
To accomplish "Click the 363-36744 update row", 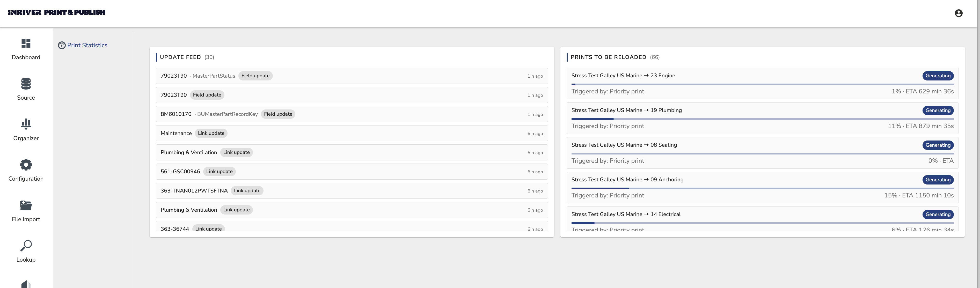I will [x=352, y=226].
